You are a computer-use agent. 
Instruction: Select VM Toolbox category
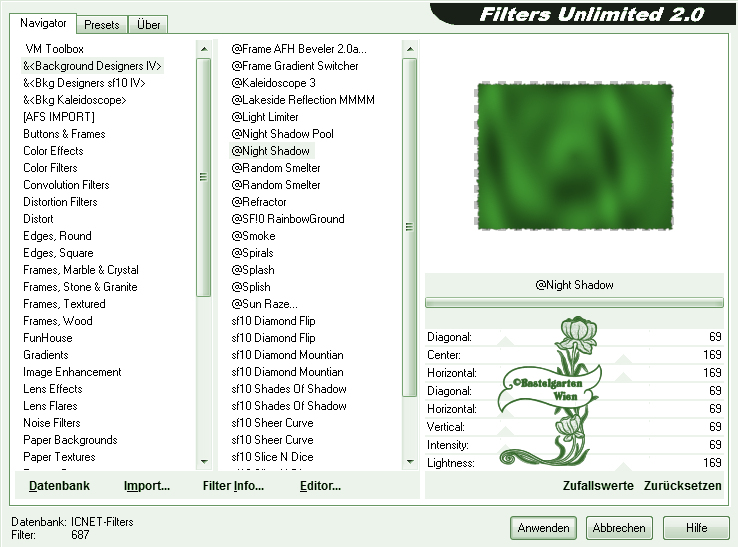pyautogui.click(x=55, y=49)
